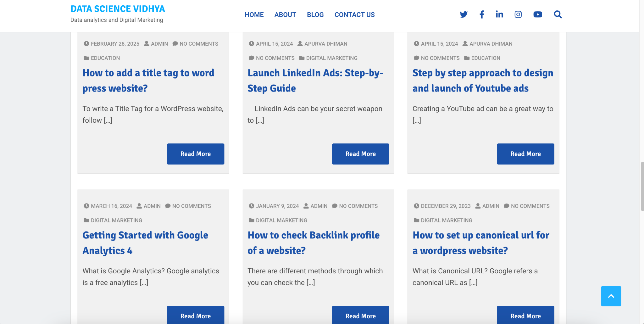
Task: Click the Facebook icon
Action: [481, 14]
